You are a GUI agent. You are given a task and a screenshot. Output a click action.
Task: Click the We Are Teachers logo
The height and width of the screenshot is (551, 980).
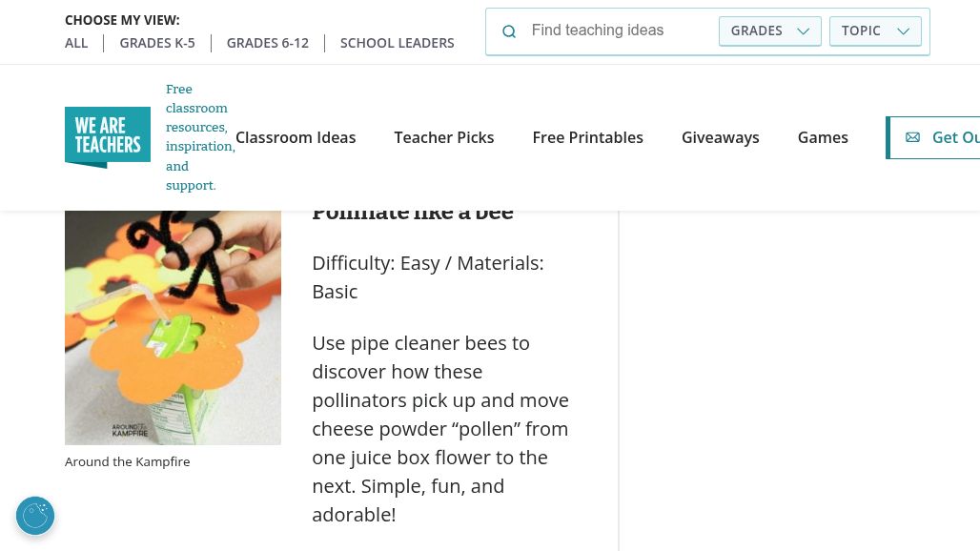tap(108, 137)
